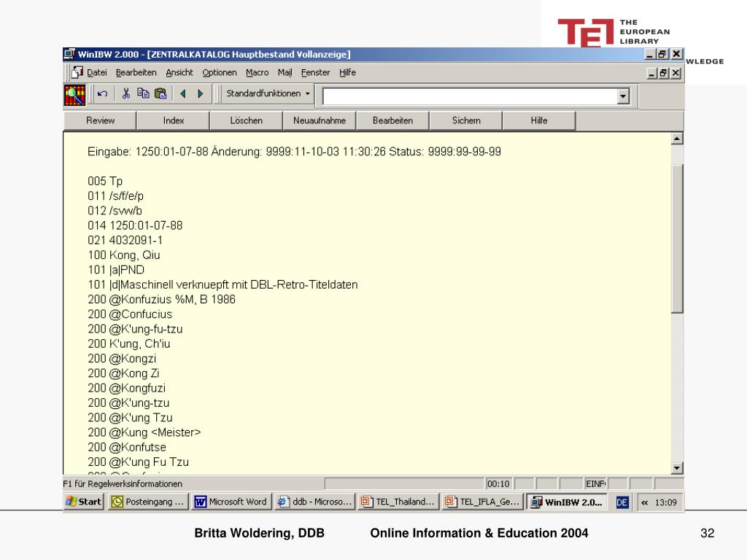Click the Review button
This screenshot has width=747, height=560.
click(x=100, y=120)
